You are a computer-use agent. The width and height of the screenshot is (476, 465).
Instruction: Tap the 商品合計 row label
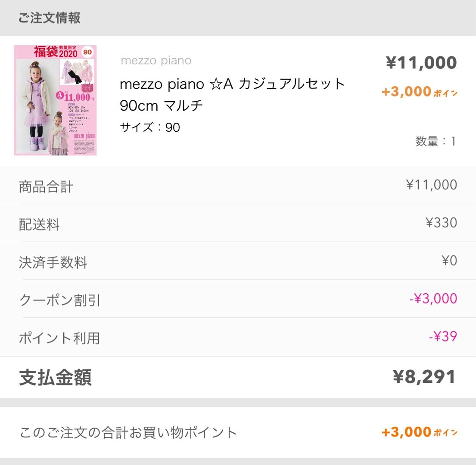coord(46,187)
